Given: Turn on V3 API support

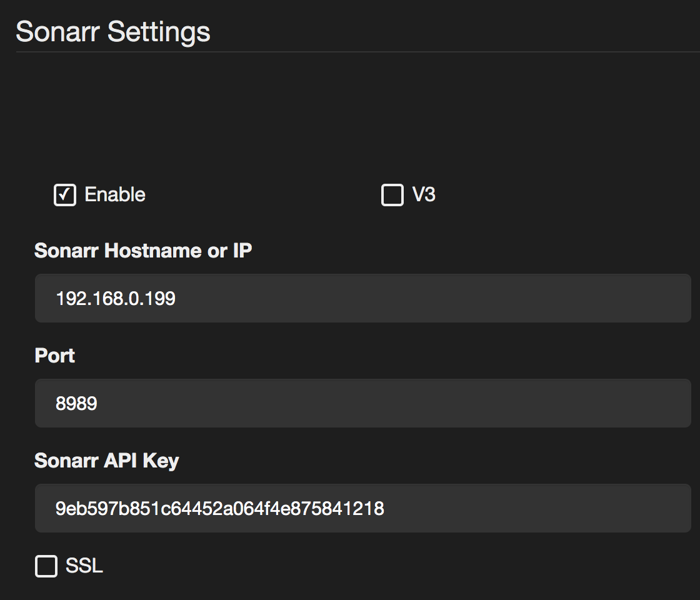Looking at the screenshot, I should coord(392,195).
